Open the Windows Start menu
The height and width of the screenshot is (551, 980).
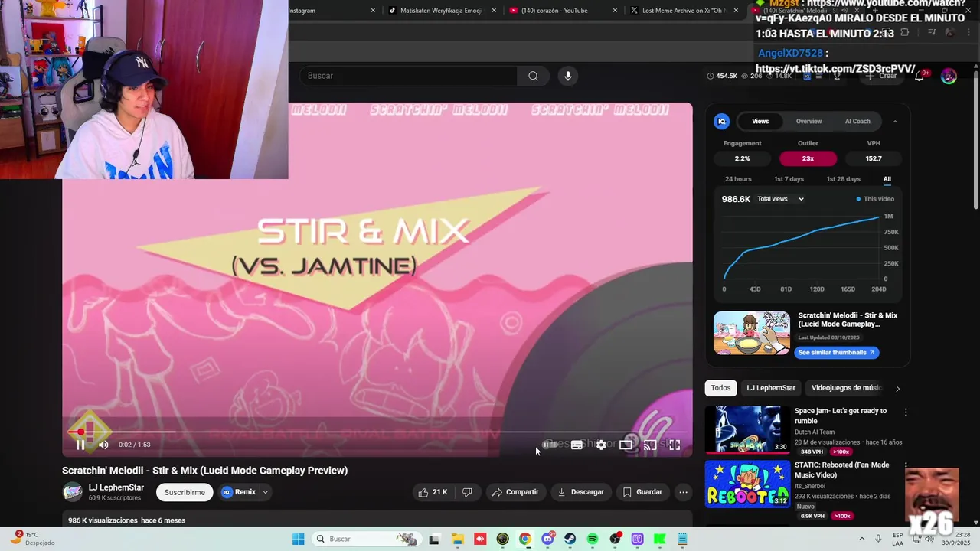(298, 539)
